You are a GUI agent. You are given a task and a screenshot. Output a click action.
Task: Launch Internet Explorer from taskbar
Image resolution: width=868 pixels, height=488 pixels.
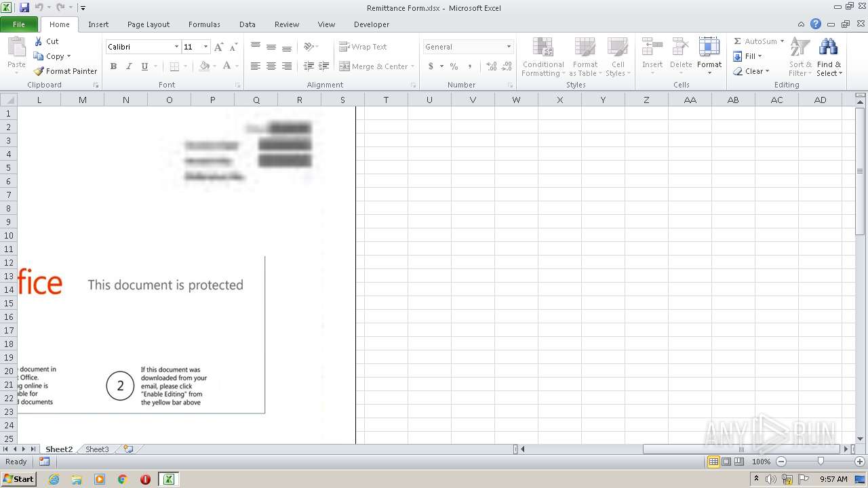pos(54,479)
